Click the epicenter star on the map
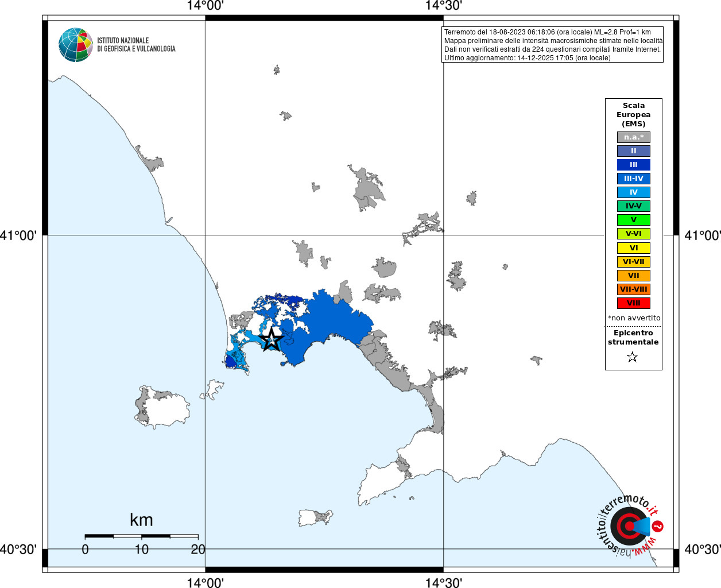This screenshot has width=721, height=588. click(272, 339)
